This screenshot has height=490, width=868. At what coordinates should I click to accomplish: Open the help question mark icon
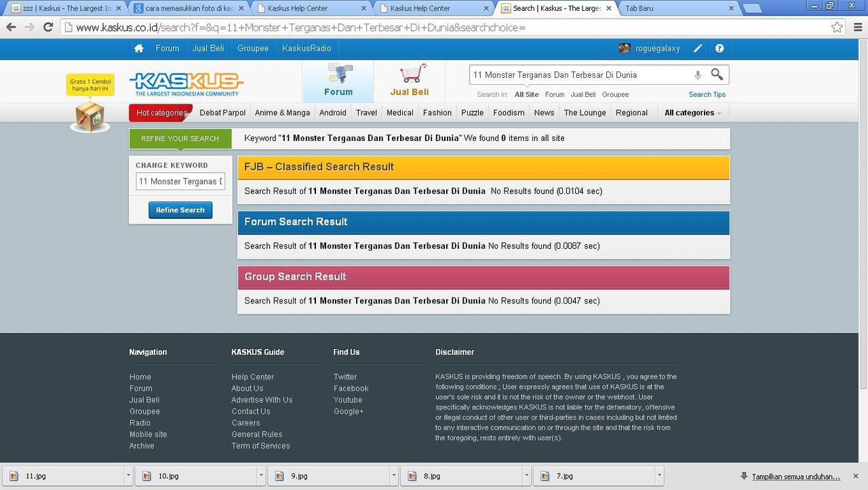pos(719,48)
